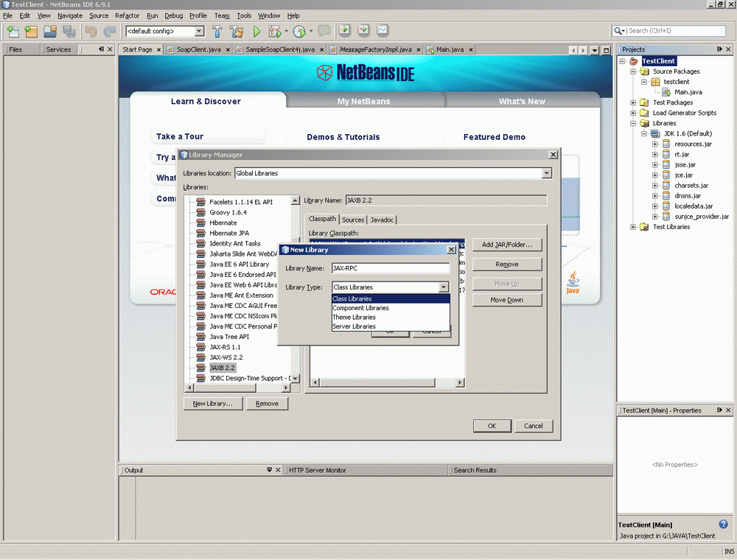Select the Class Libraries highlighted option
Image resolution: width=737 pixels, height=560 pixels.
pos(391,299)
